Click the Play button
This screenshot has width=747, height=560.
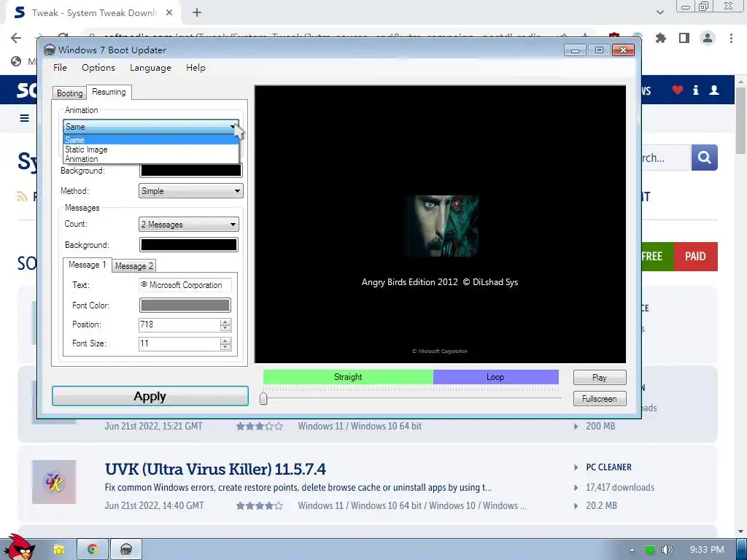[600, 378]
